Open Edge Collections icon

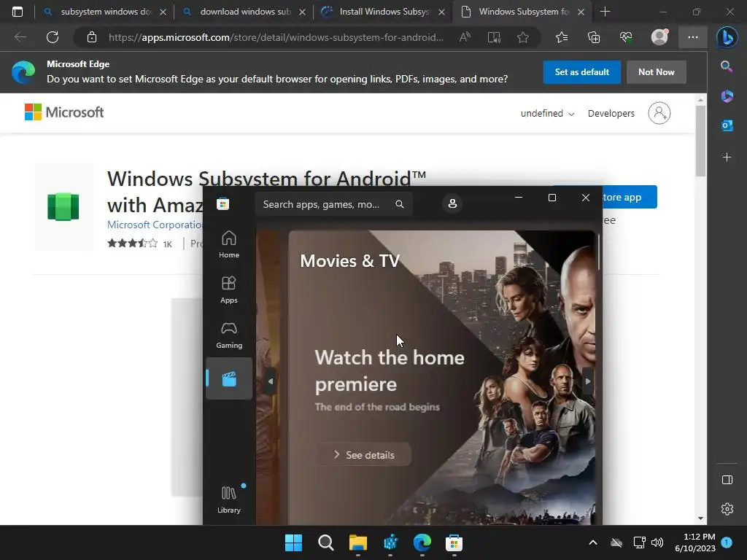[594, 37]
